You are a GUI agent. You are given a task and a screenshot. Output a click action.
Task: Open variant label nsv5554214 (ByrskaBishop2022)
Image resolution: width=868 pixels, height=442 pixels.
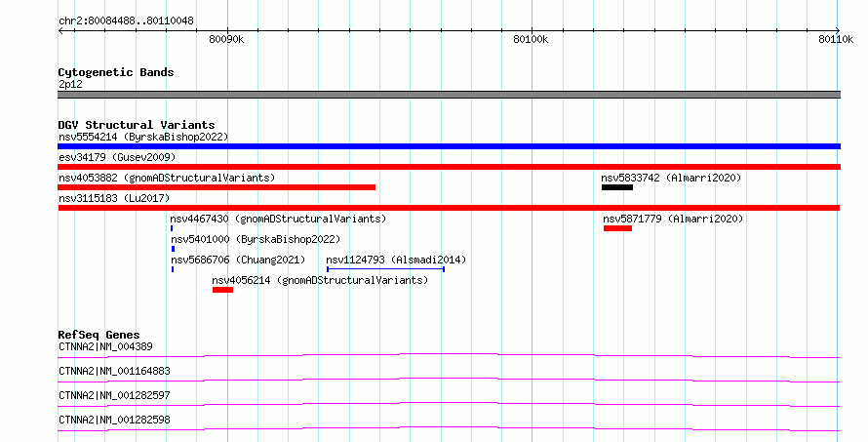143,137
